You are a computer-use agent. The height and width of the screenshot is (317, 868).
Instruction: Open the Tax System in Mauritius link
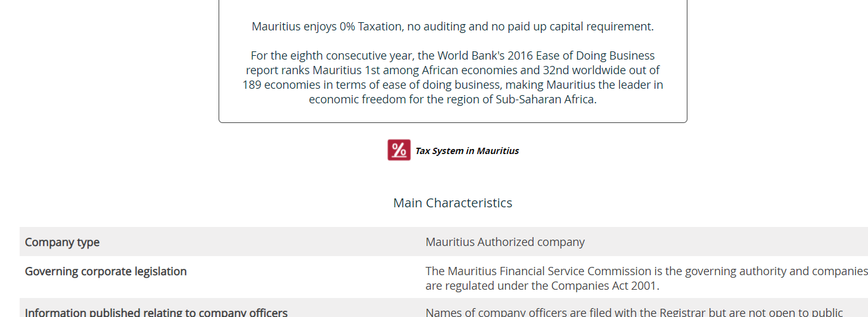click(x=467, y=151)
